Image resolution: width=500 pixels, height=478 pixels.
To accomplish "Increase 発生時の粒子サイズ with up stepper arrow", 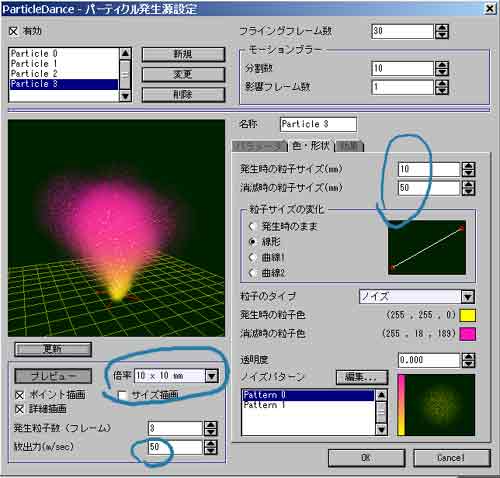I will [468, 166].
